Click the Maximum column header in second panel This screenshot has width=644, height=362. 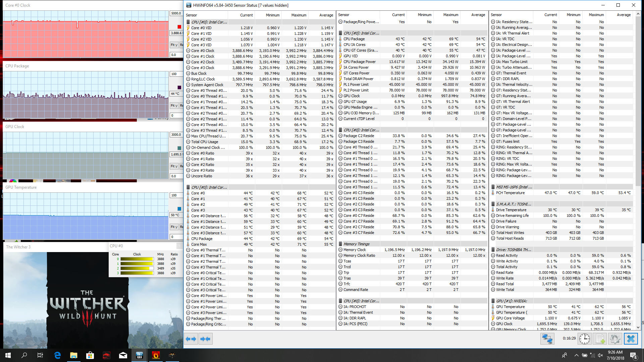pyautogui.click(x=447, y=15)
